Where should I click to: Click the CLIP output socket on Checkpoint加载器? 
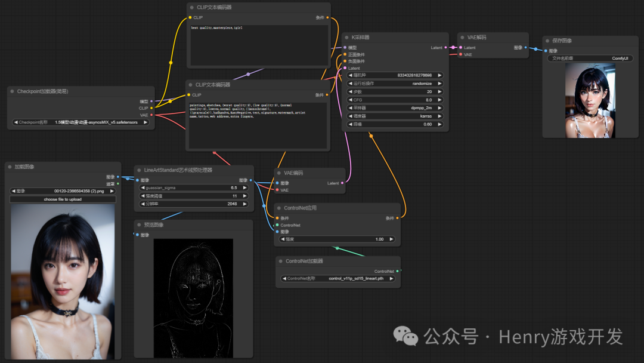[151, 108]
